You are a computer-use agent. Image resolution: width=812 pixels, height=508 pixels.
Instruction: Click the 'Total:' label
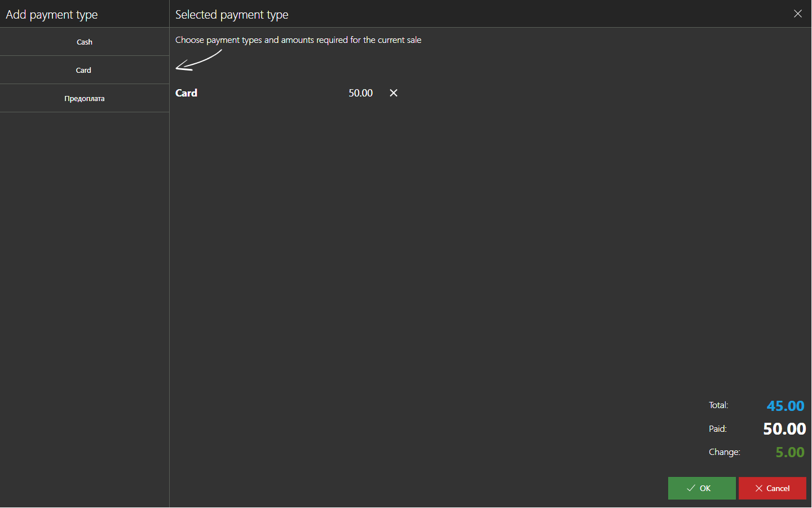[x=718, y=405]
